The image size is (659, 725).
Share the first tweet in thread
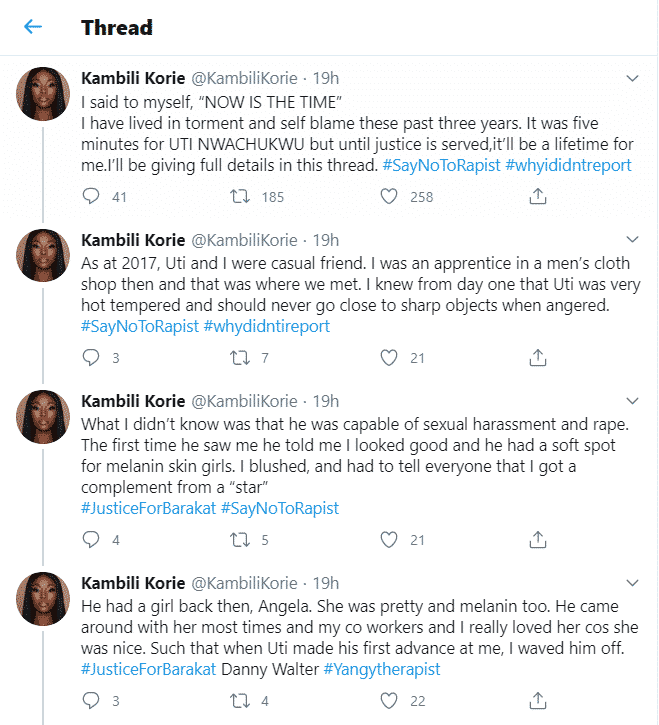pos(536,197)
